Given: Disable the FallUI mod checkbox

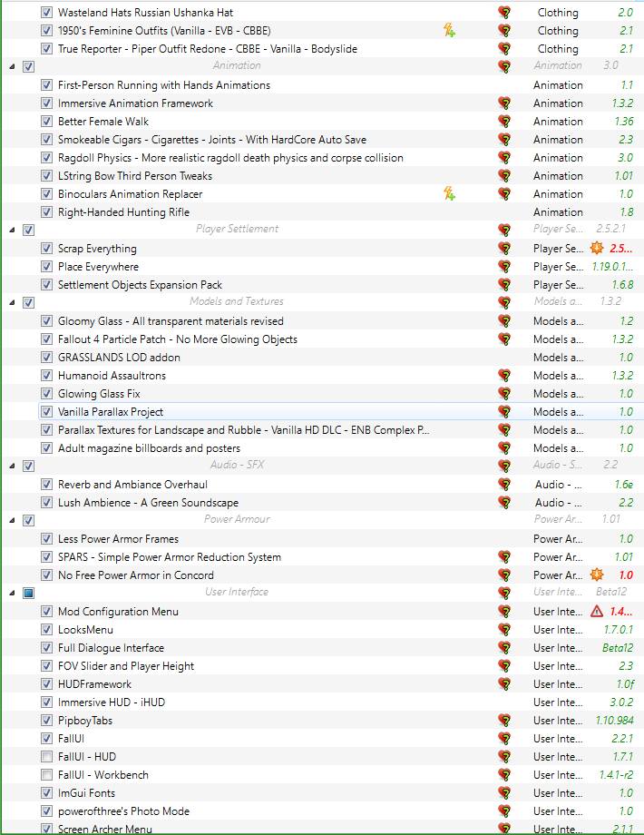Looking at the screenshot, I should (x=47, y=739).
